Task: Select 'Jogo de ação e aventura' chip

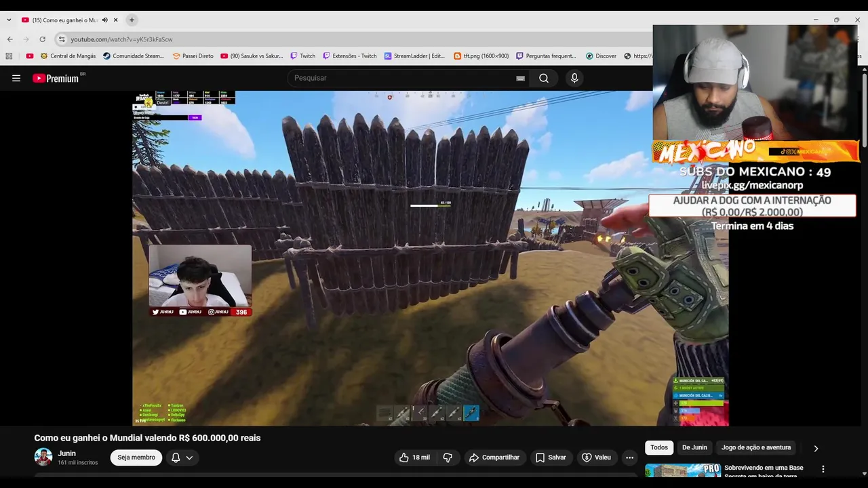Action: coord(756,447)
